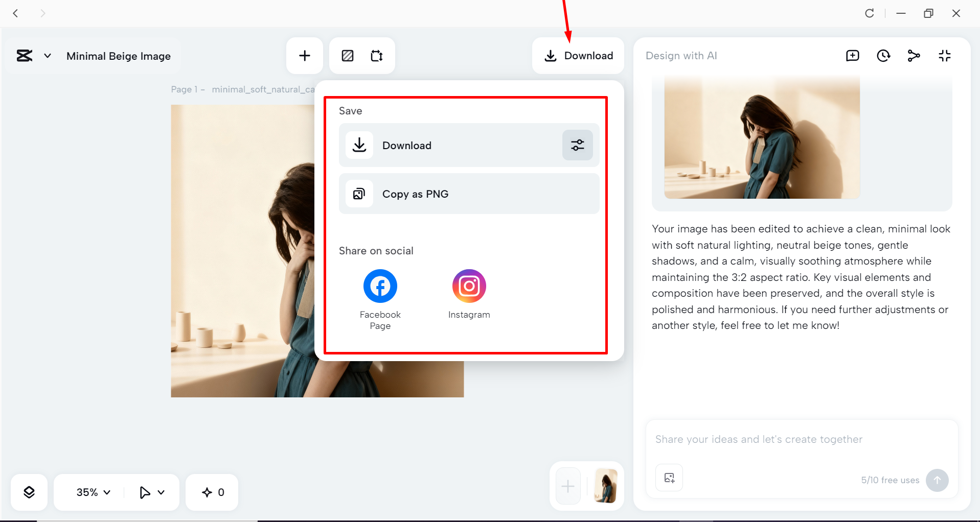Open the 35% zoom dropdown
980x522 pixels.
pyautogui.click(x=94, y=492)
